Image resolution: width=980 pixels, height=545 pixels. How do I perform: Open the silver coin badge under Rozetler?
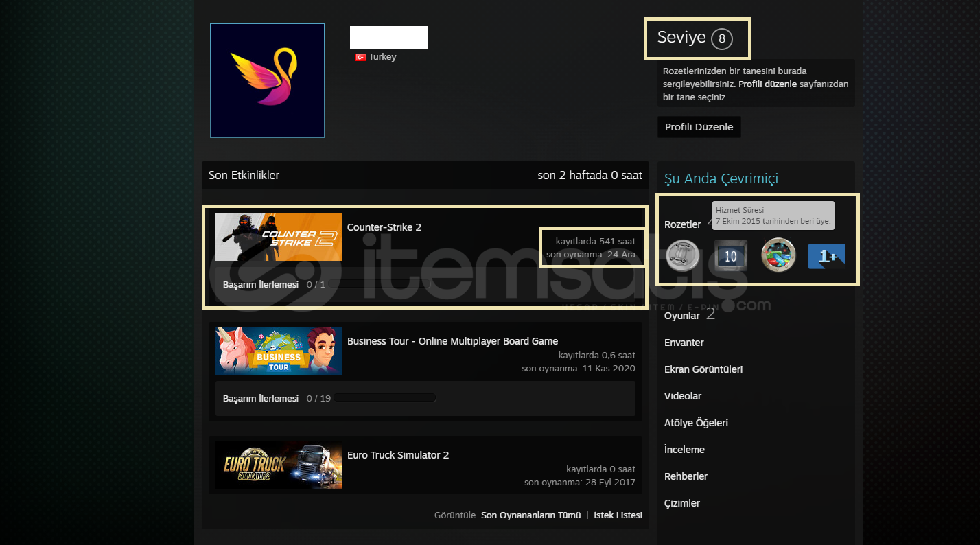pos(682,255)
